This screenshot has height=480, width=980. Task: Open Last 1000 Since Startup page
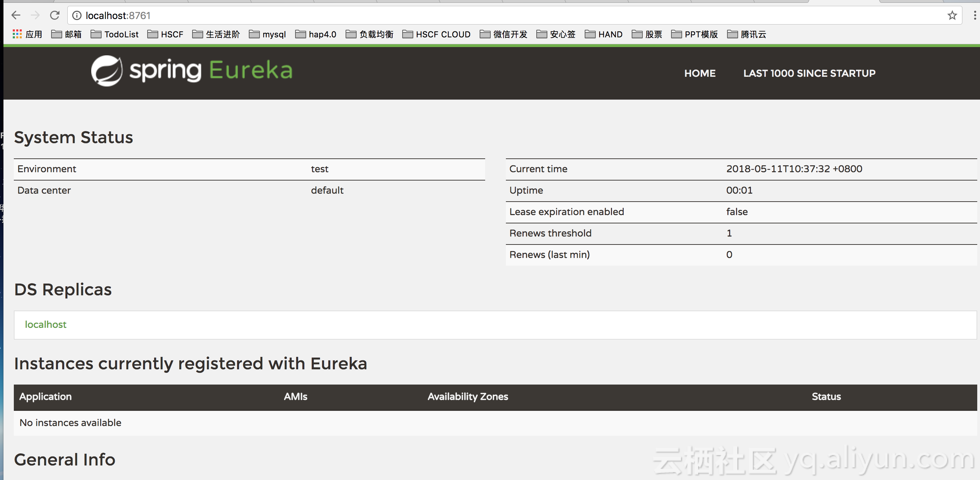click(x=809, y=73)
